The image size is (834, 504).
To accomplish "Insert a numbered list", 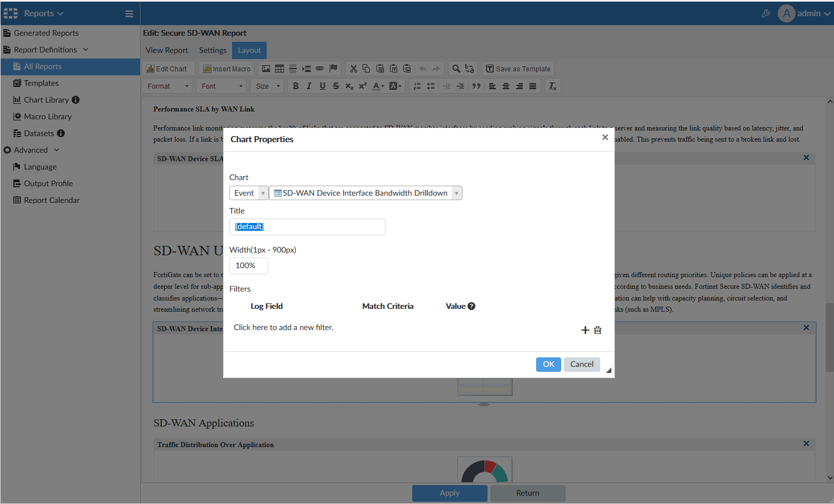I will [417, 86].
